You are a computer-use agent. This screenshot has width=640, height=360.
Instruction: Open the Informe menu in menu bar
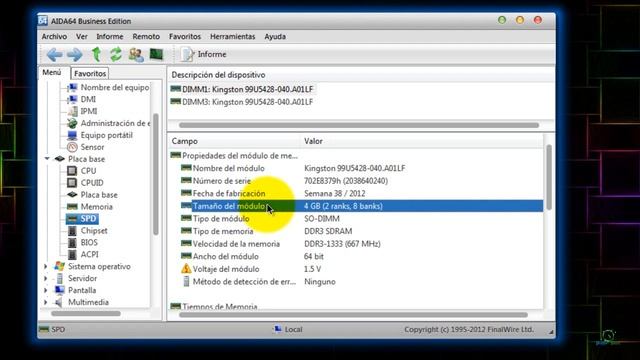point(110,36)
